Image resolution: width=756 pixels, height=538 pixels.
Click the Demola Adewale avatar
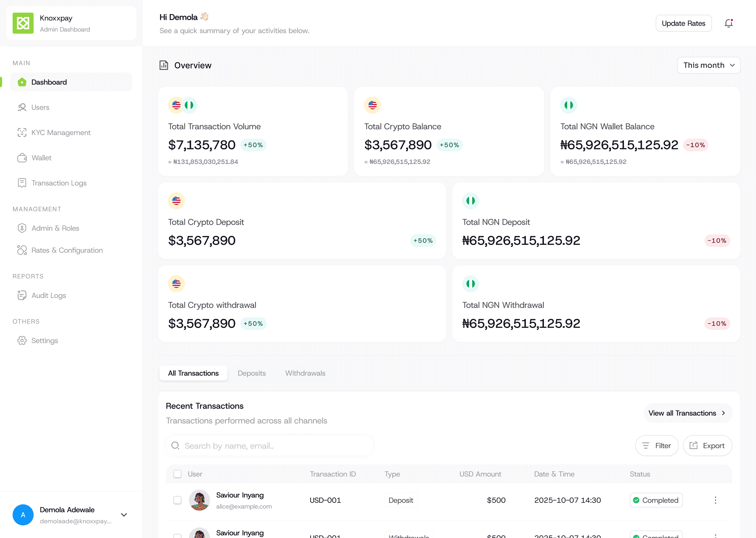[x=23, y=515]
